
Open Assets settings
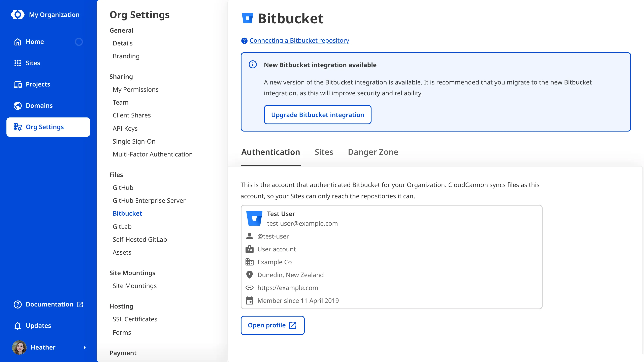(x=122, y=252)
